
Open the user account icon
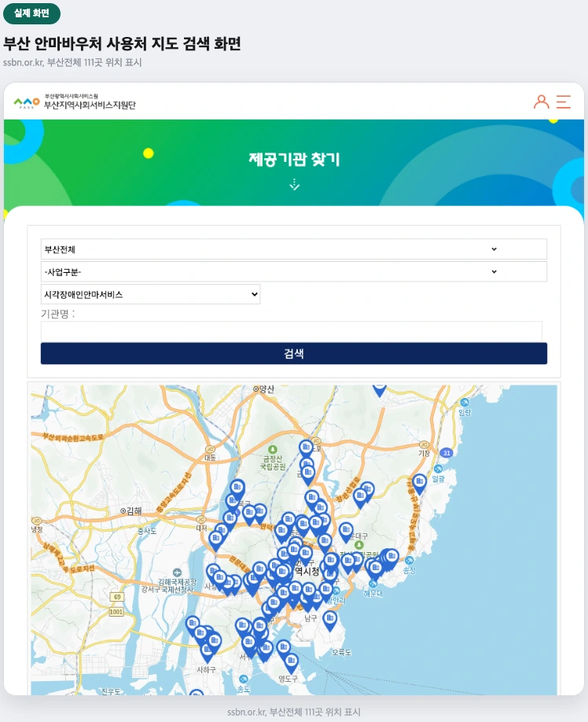(541, 101)
